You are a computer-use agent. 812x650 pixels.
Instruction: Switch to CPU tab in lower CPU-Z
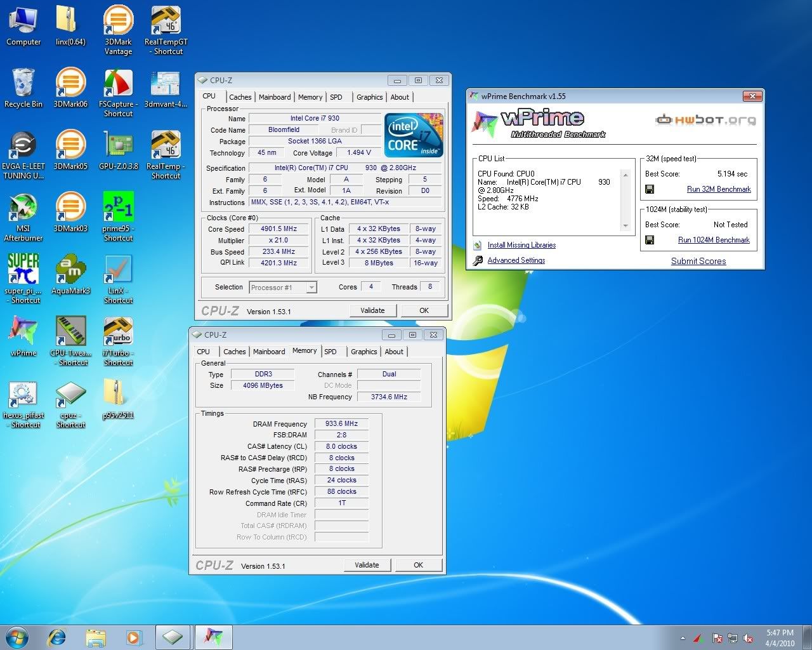click(x=204, y=352)
